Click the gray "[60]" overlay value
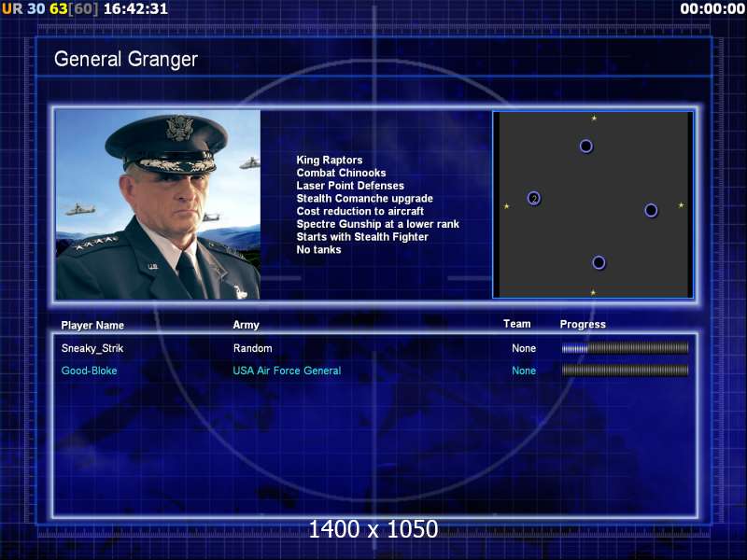Screen dimensions: 747x560 pos(83,8)
